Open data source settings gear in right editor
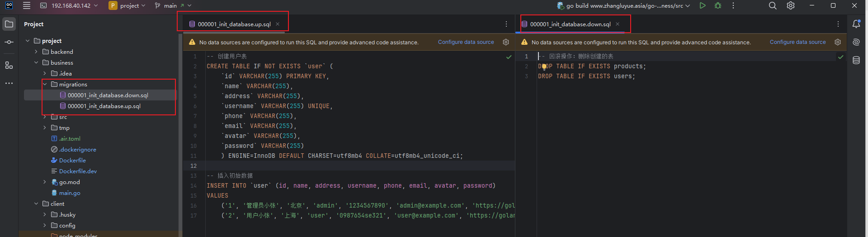 coord(838,42)
